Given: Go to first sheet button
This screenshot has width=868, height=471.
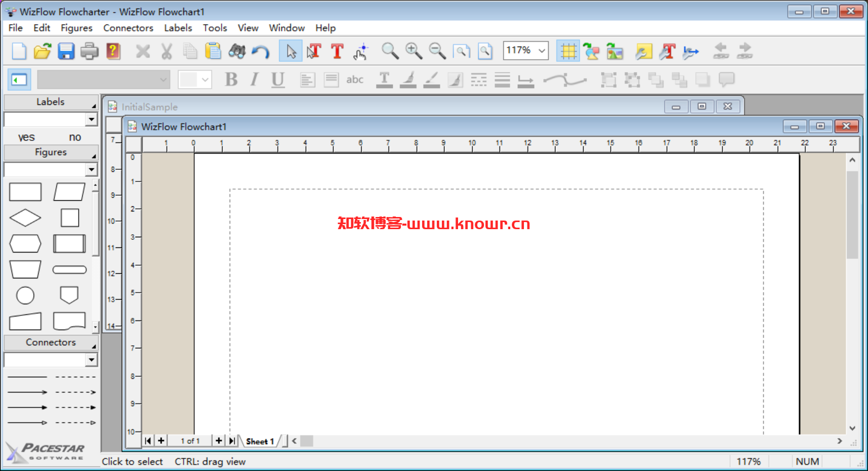Looking at the screenshot, I should point(148,441).
